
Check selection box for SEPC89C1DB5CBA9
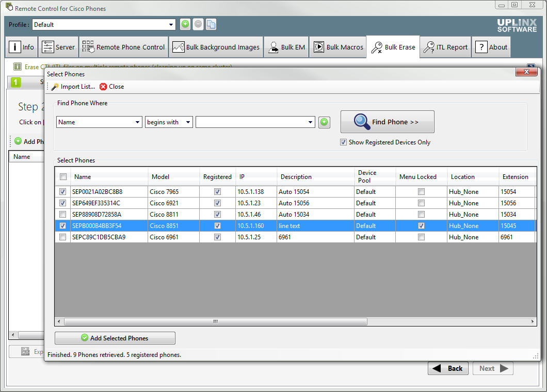tap(63, 237)
